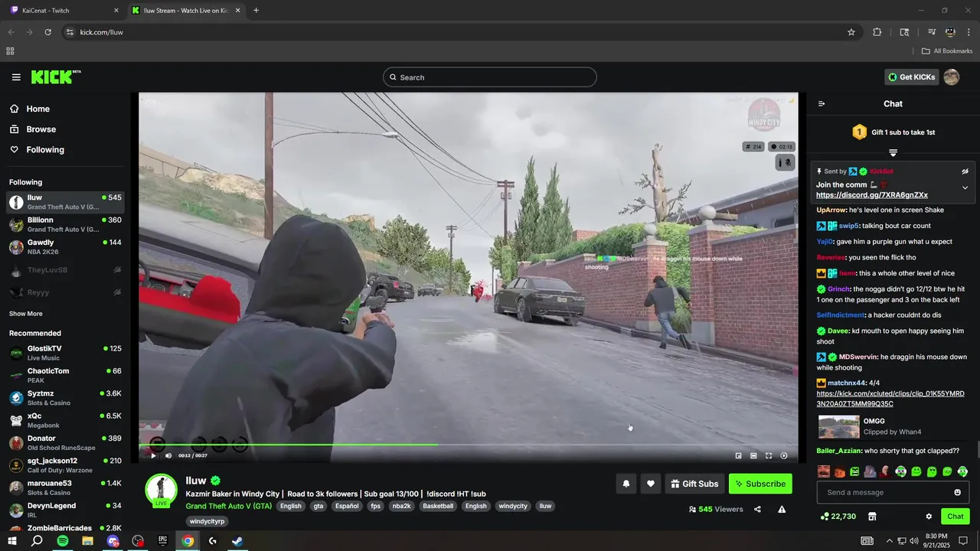Viewport: 980px width, 551px height.
Task: Click the 22,730 channel points balance
Action: [x=838, y=517]
